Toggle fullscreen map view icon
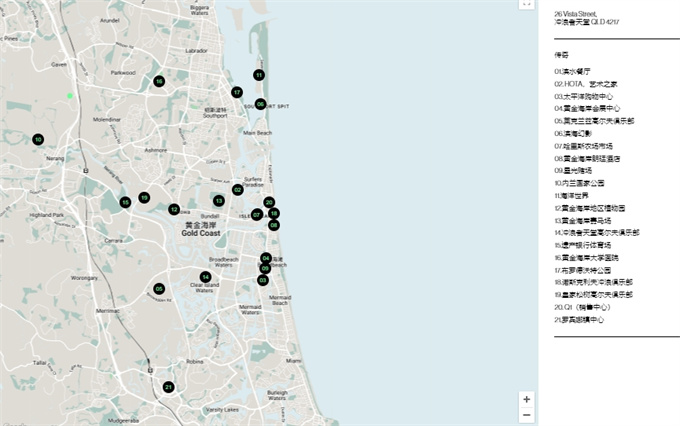 (527, 4)
